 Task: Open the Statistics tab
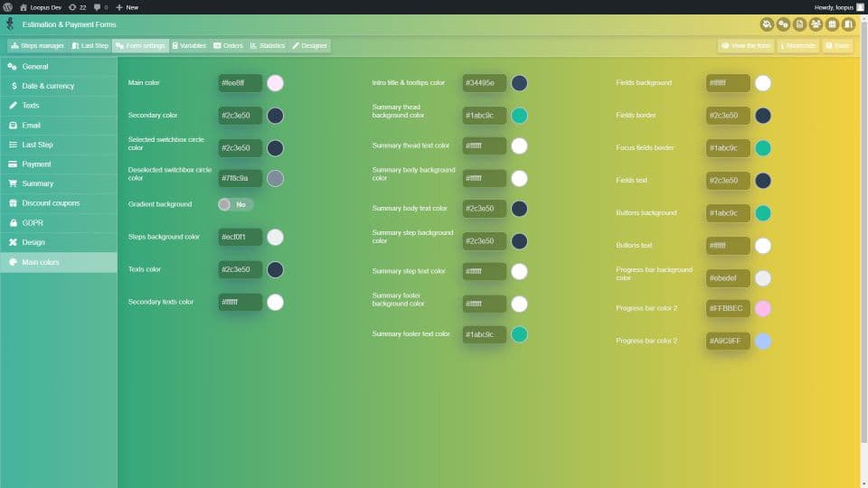coord(268,45)
